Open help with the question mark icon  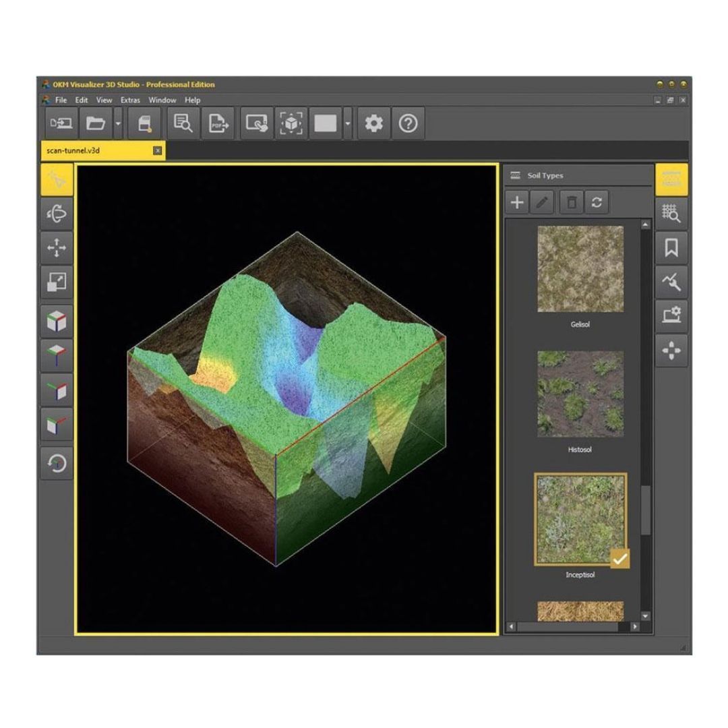(x=408, y=123)
